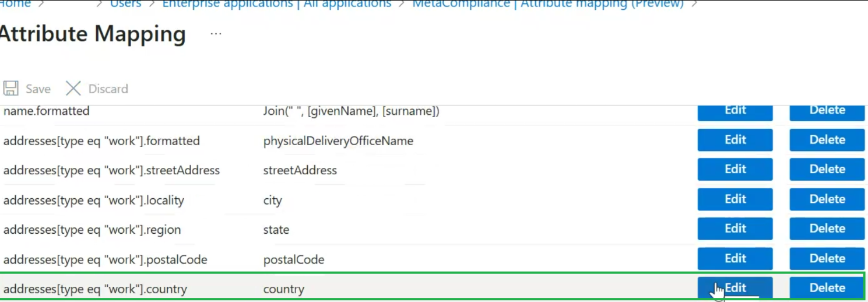Select addresses[type eq "work"].country text
The image size is (868, 302).
pos(95,289)
